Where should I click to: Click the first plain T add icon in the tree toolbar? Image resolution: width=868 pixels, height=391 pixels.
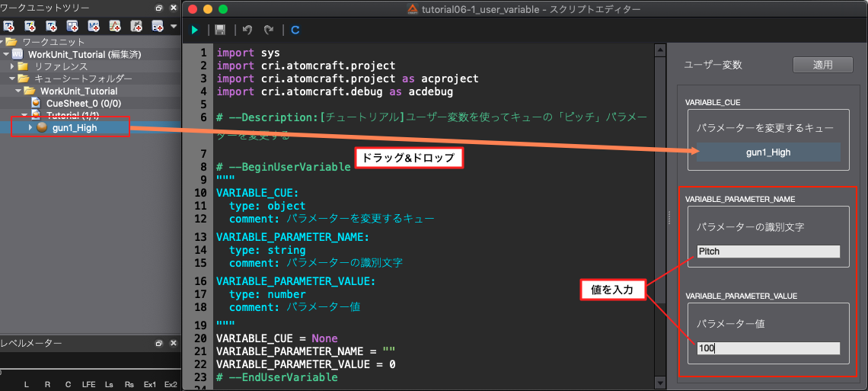[x=9, y=25]
